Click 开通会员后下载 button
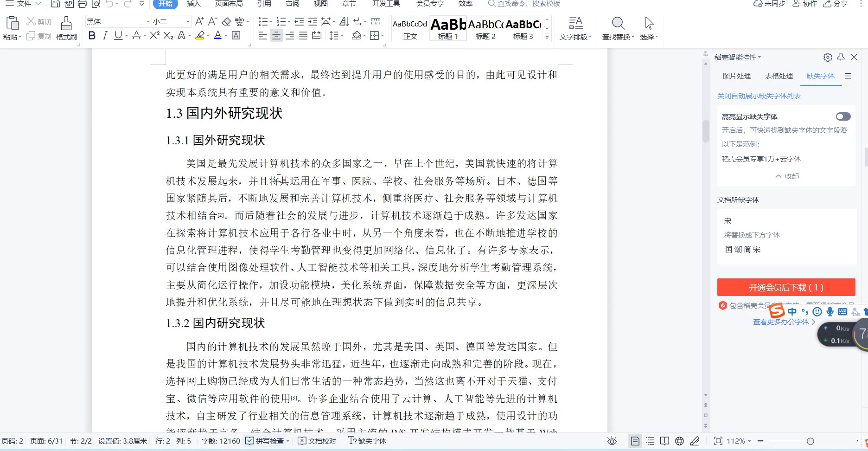Screen dimensions: 868x451 point(786,287)
